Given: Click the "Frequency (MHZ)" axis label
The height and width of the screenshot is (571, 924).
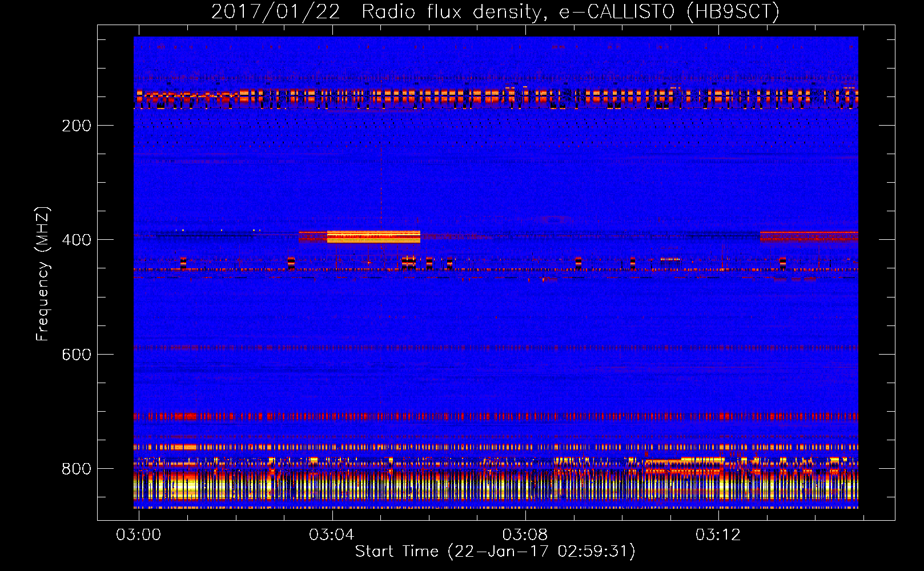Looking at the screenshot, I should [x=43, y=274].
